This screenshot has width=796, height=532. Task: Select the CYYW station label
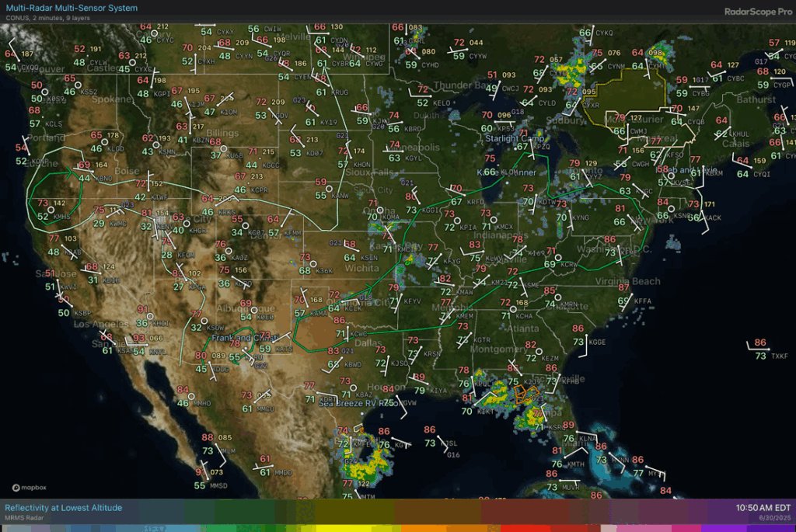(478, 56)
